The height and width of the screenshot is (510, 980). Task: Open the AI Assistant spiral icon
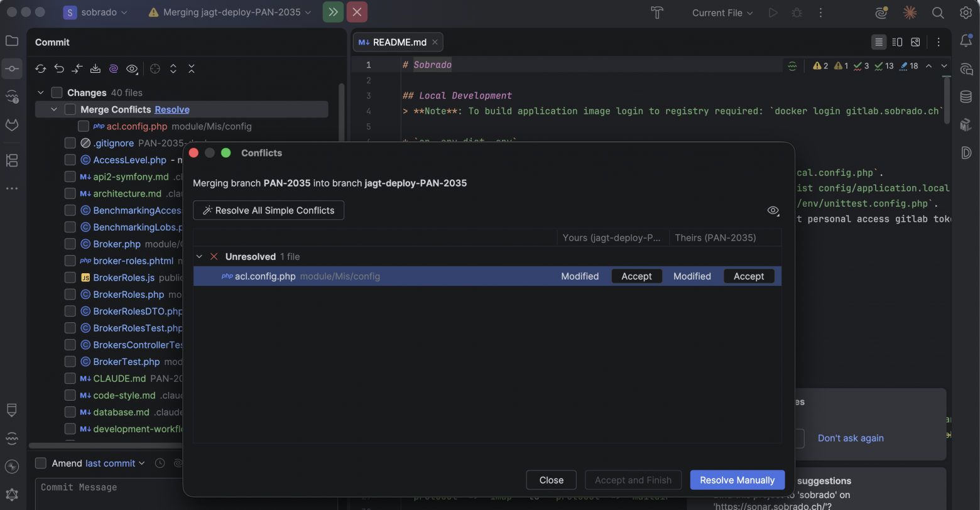[881, 13]
